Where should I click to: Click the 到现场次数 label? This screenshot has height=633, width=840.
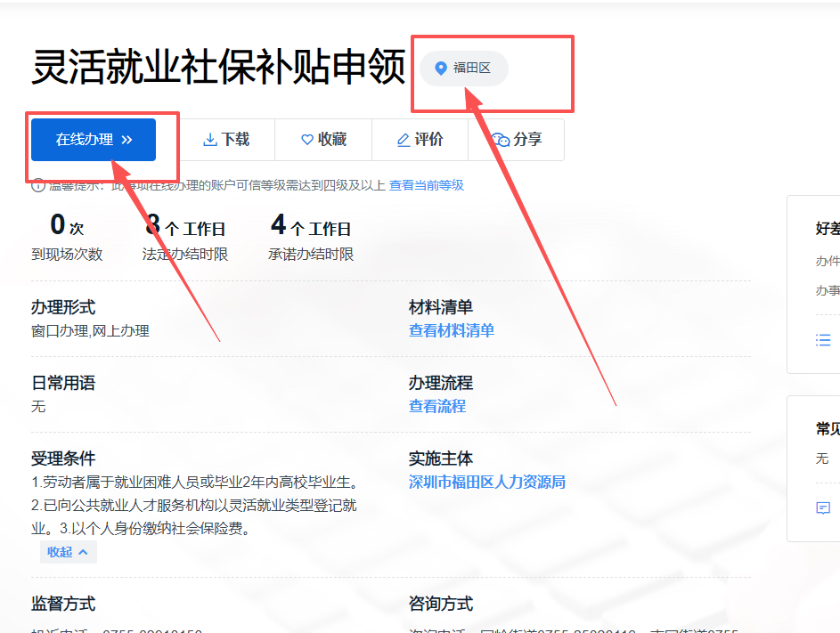tap(67, 255)
